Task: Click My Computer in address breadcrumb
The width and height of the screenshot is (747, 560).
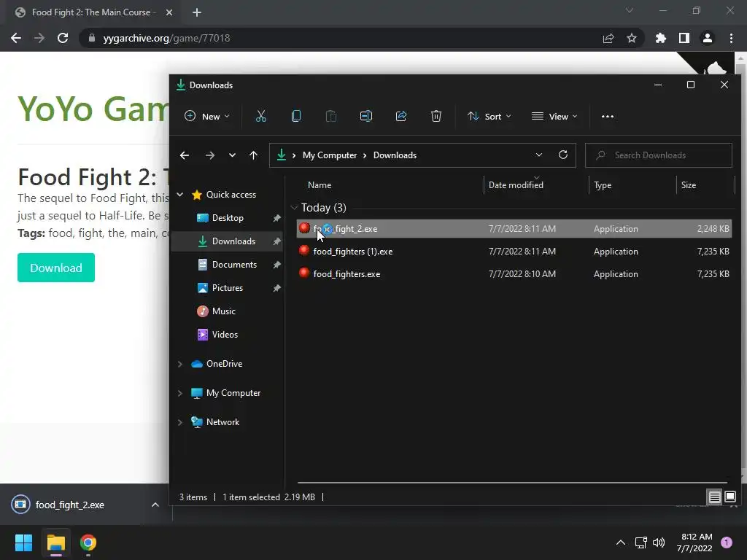Action: pos(329,155)
